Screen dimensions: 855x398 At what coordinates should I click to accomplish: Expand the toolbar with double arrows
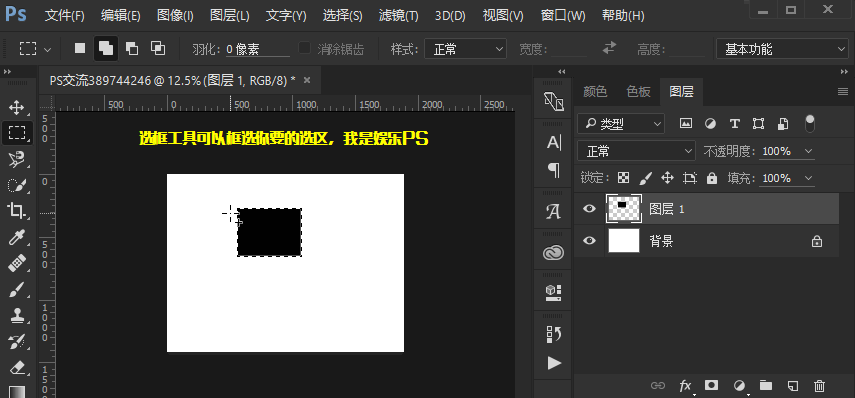8,71
